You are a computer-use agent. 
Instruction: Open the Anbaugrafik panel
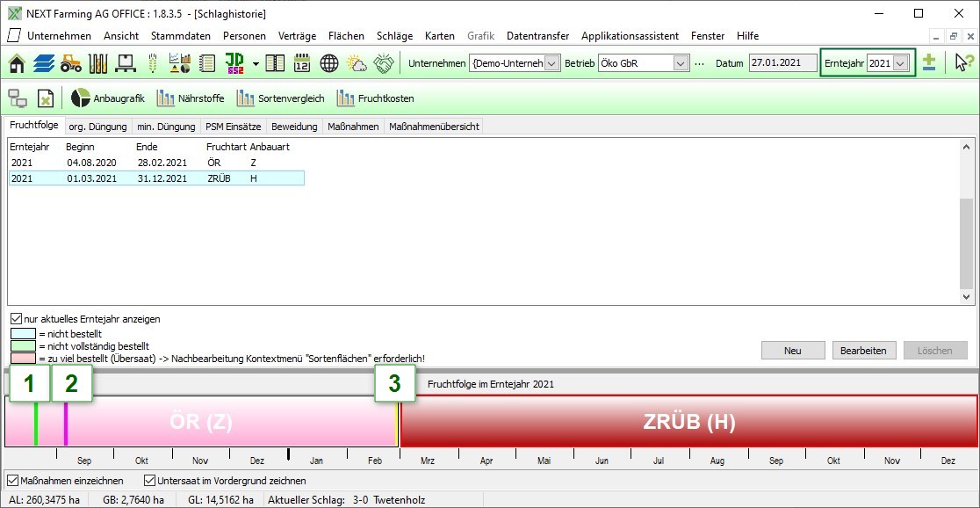[115, 98]
